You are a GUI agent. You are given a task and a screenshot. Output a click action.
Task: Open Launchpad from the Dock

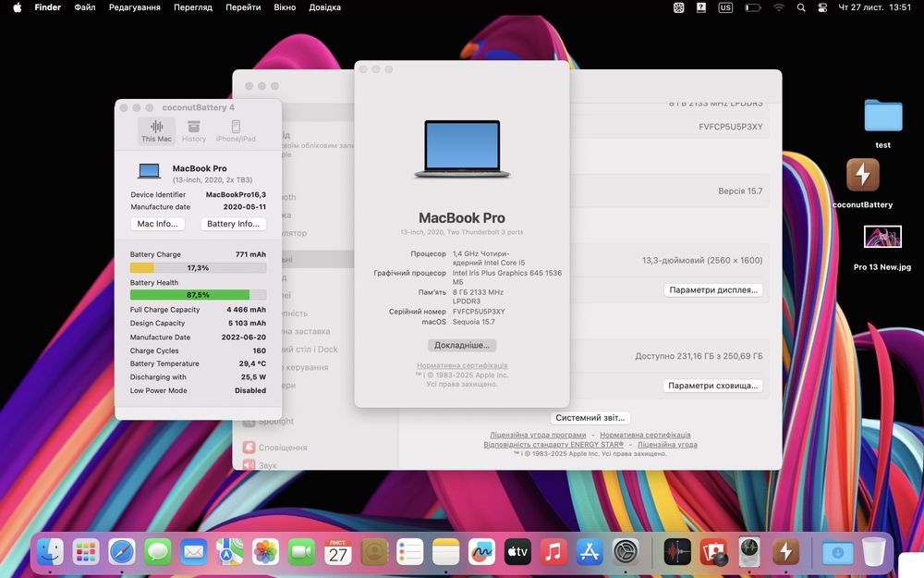click(x=86, y=552)
